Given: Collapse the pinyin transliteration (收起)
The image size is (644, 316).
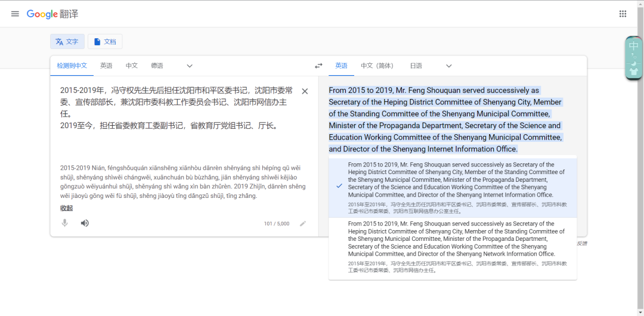Looking at the screenshot, I should (66, 208).
